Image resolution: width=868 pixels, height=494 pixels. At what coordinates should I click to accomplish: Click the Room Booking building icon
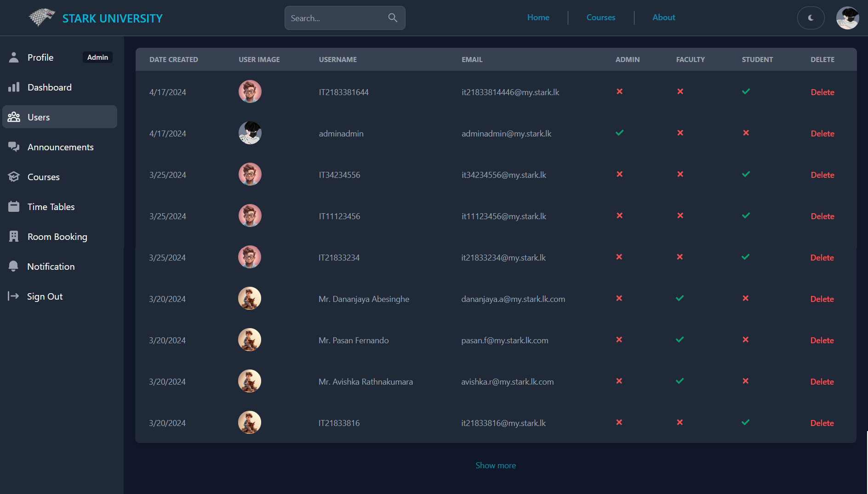click(14, 236)
